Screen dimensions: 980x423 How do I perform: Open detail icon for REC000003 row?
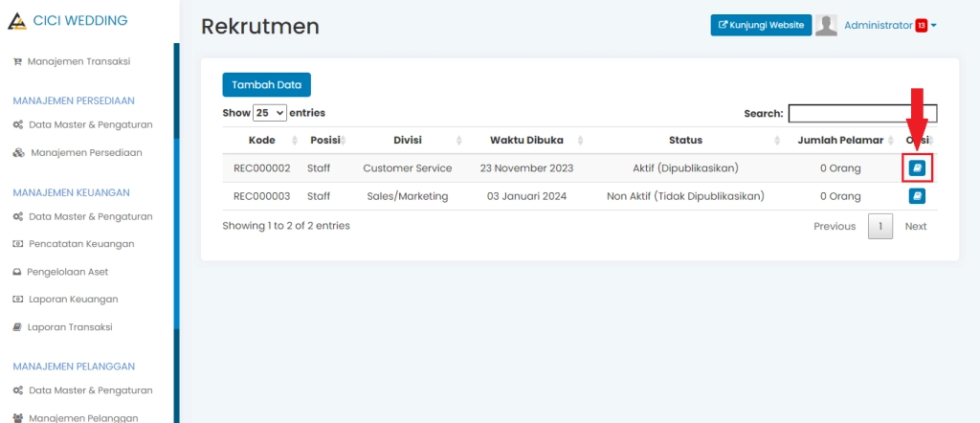917,196
